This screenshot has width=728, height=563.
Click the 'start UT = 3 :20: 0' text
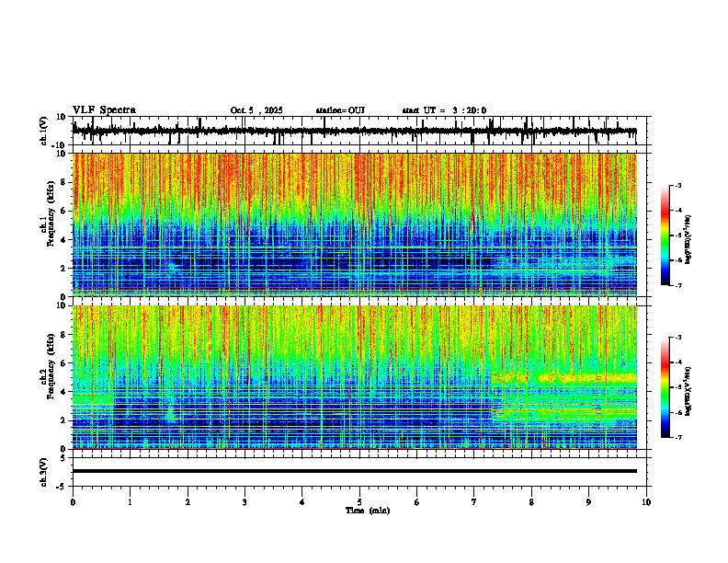444,110
